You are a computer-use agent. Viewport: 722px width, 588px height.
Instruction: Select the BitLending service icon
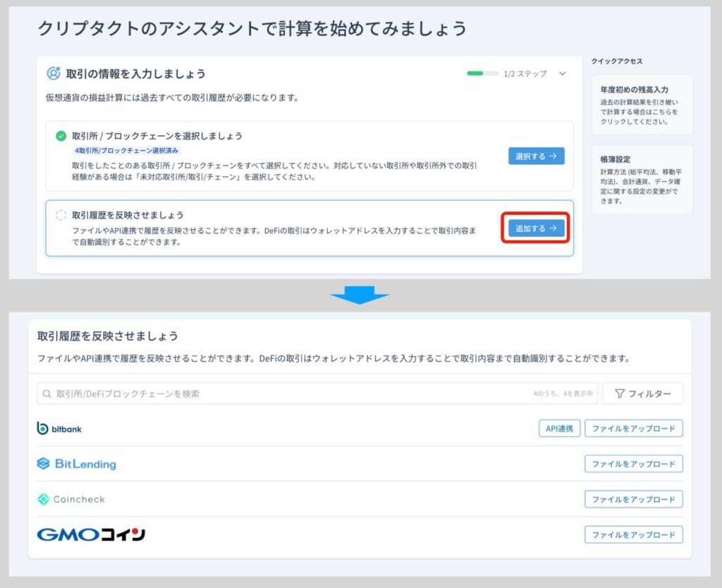click(44, 464)
